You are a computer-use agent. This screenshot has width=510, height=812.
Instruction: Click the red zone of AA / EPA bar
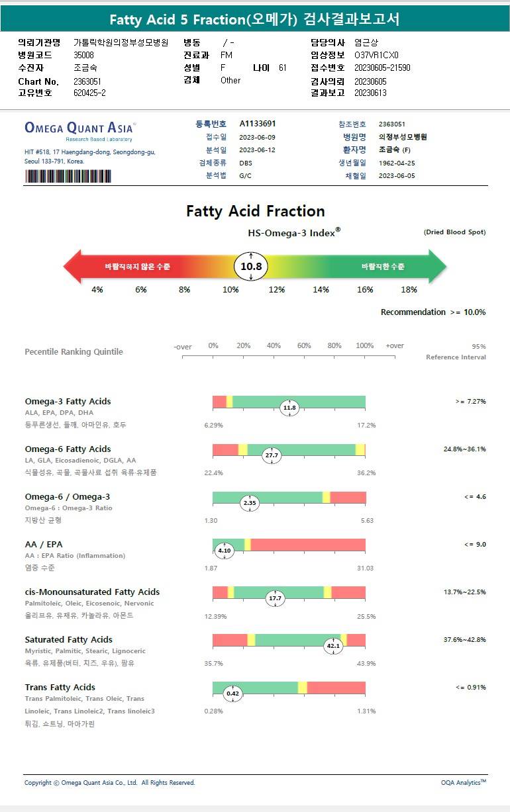pyautogui.click(x=308, y=545)
